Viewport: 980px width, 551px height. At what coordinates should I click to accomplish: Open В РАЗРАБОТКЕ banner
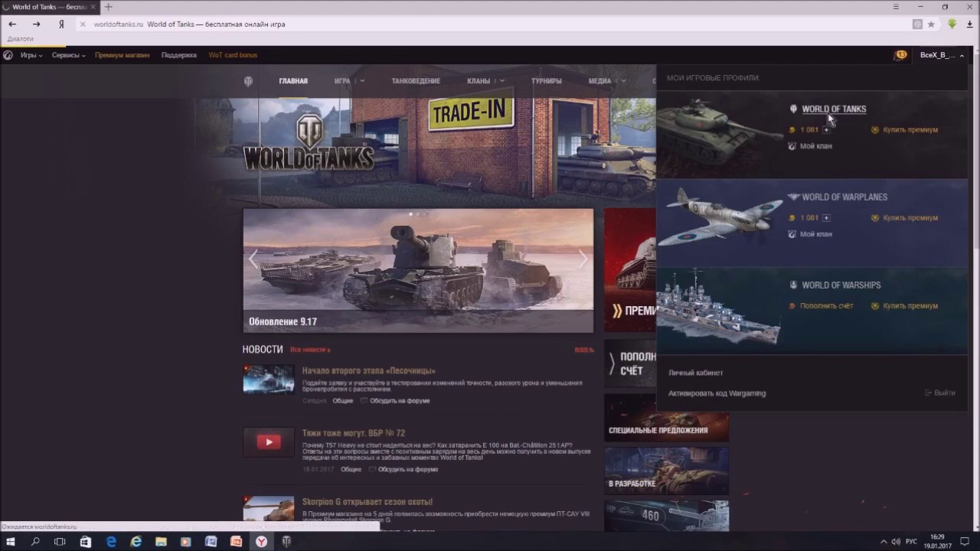coord(666,471)
